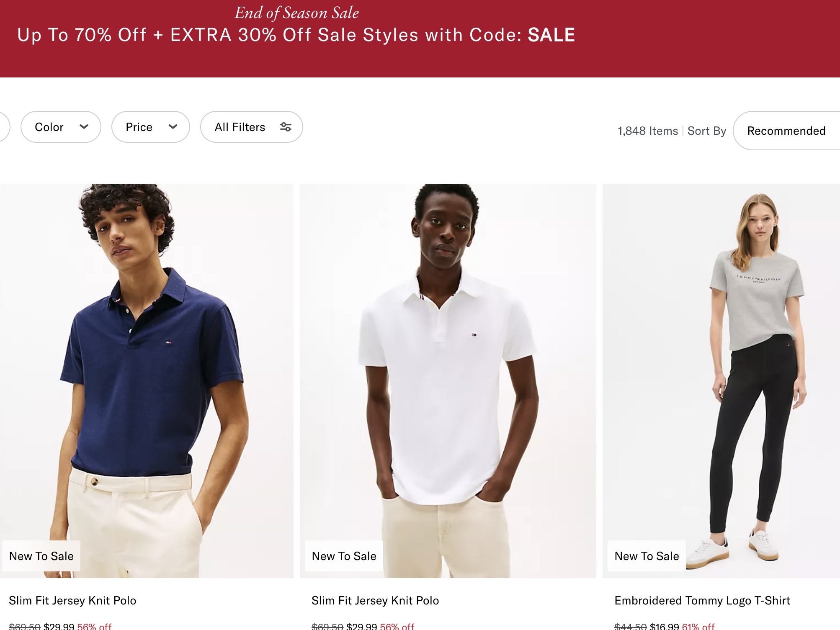840x630 pixels.
Task: Click the partially visible filter pill left of Color
Action: [4, 127]
